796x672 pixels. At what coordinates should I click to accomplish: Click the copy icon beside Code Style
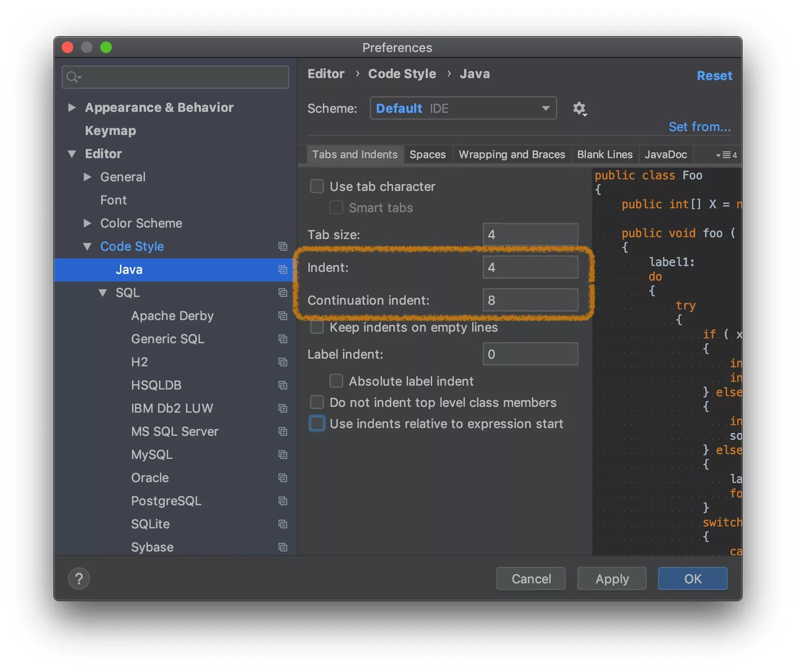coord(283,246)
